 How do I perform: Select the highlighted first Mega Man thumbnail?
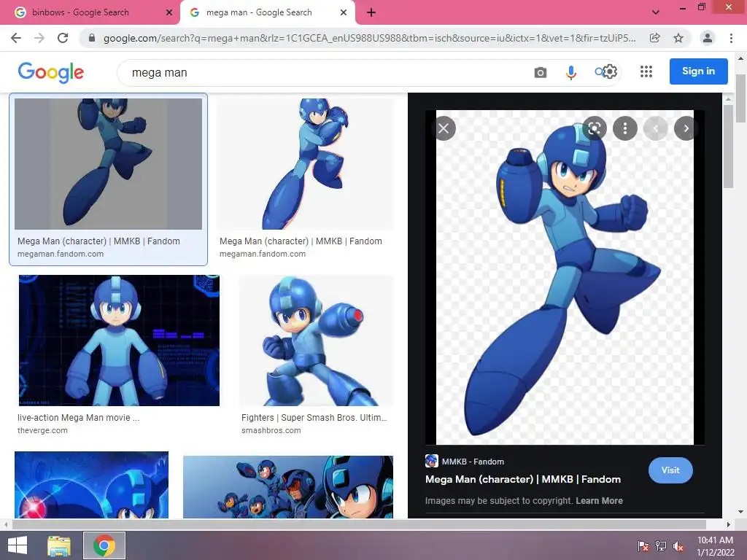pos(108,164)
